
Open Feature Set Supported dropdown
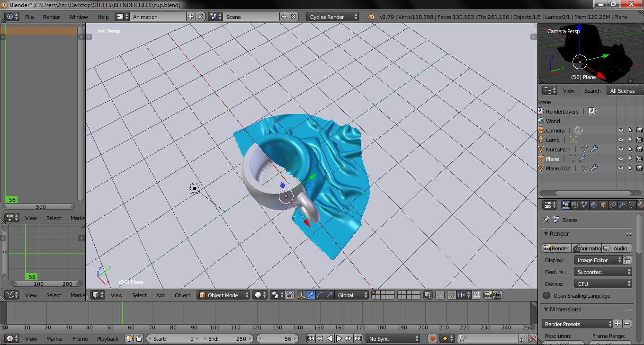pyautogui.click(x=603, y=272)
